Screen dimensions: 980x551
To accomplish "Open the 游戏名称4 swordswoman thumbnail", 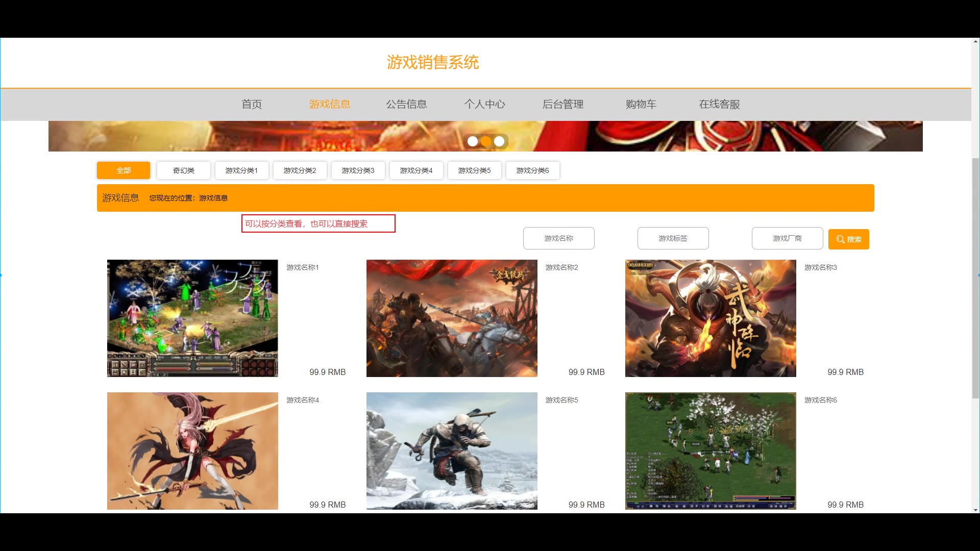I will [x=192, y=451].
